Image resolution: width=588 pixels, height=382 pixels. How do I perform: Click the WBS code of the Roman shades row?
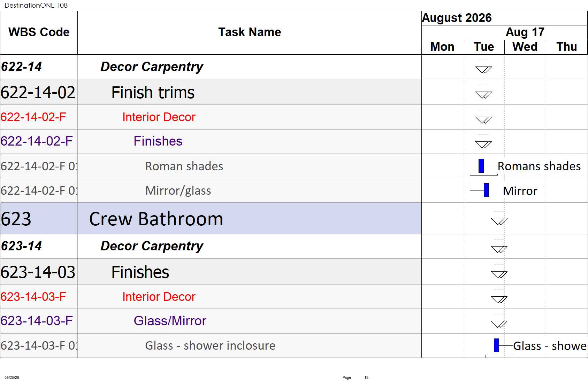[39, 166]
